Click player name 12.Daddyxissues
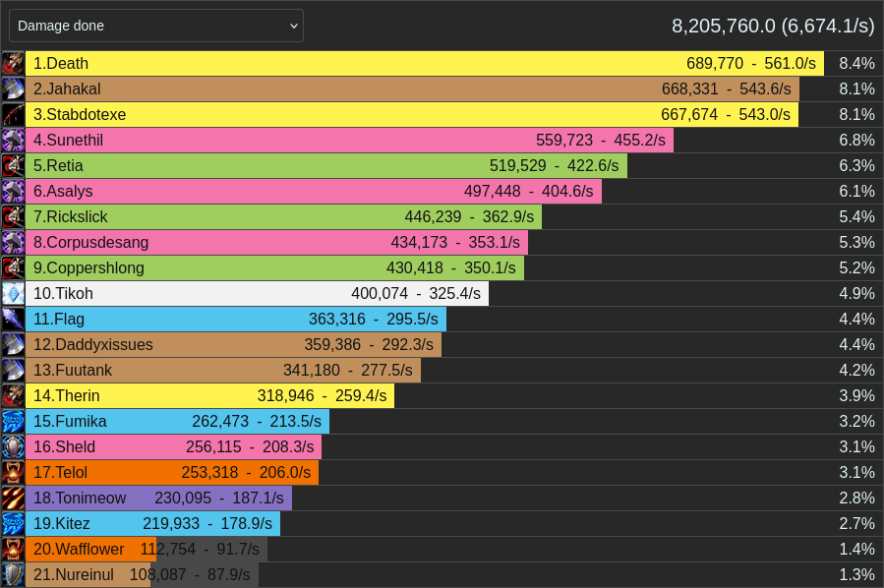Image resolution: width=884 pixels, height=588 pixels. tap(93, 344)
